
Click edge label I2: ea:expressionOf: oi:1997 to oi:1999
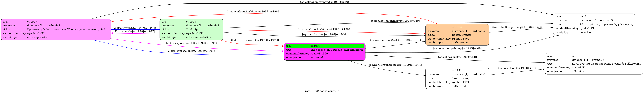191,43
